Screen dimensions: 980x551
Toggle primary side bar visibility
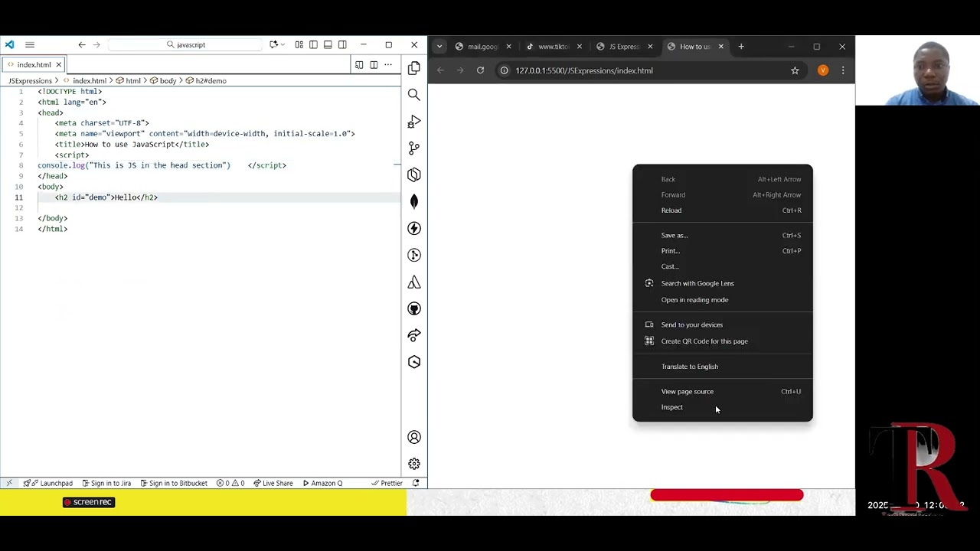pos(313,45)
